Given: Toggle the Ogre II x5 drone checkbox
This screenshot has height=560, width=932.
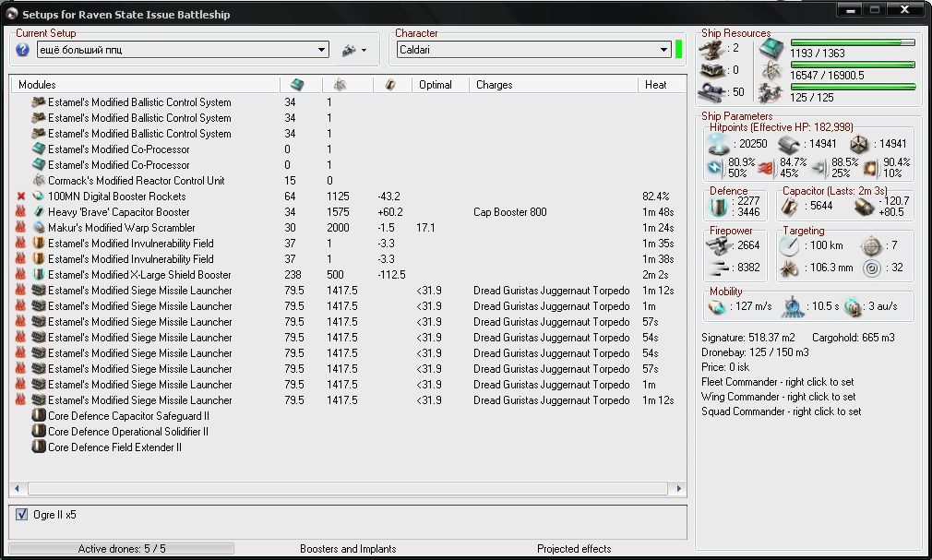Looking at the screenshot, I should click(22, 515).
